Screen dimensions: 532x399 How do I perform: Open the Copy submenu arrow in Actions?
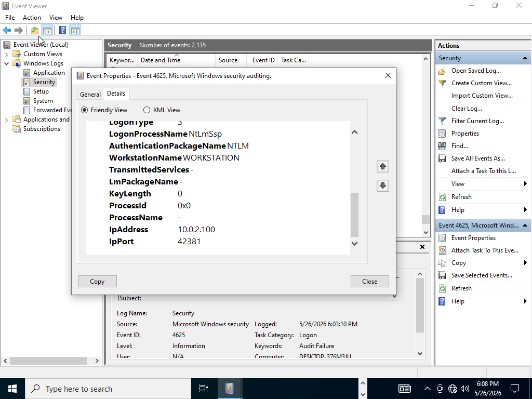(525, 263)
